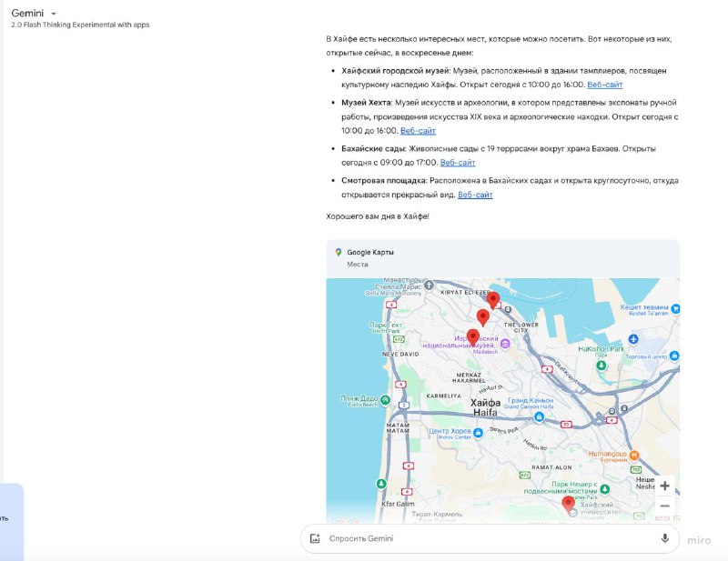Click the Gemini title text
This screenshot has height=561, width=728.
(x=27, y=14)
